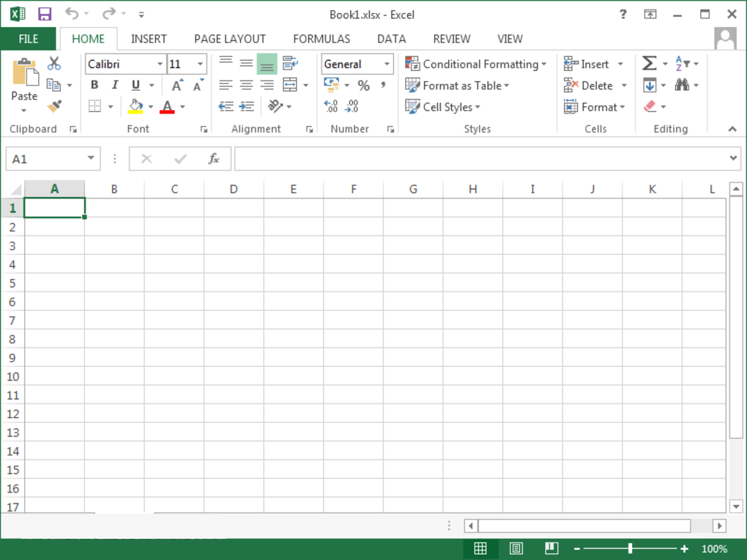This screenshot has height=560, width=747.
Task: Switch to the PAGE LAYOUT tab
Action: 229,39
